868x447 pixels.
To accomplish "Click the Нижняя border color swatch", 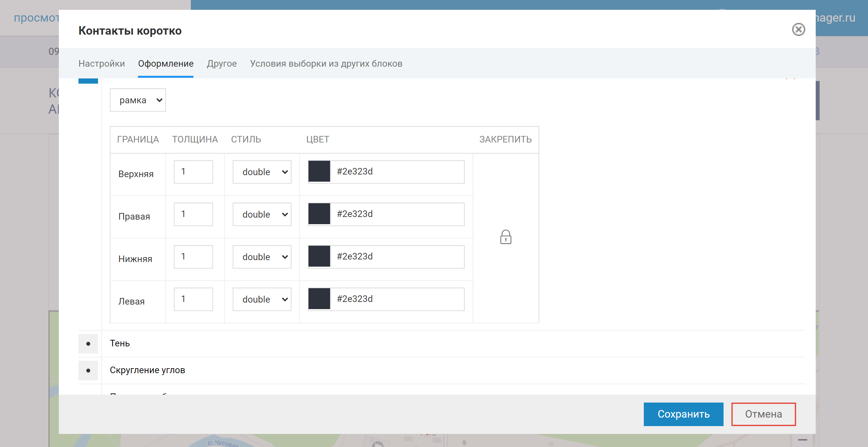I will click(319, 257).
